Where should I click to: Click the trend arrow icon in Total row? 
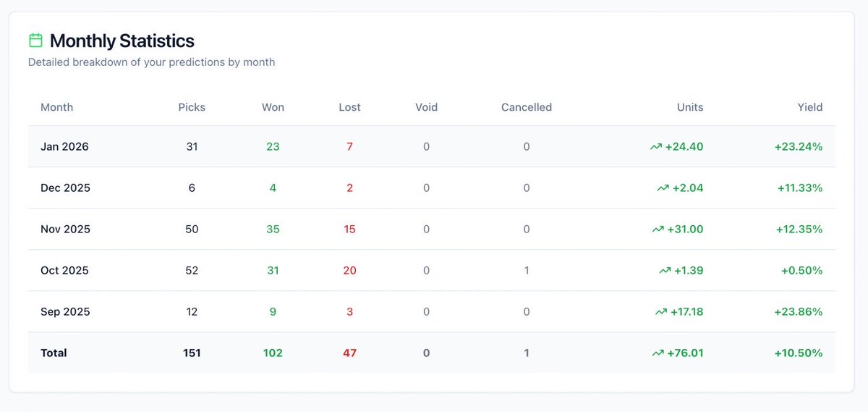click(658, 353)
